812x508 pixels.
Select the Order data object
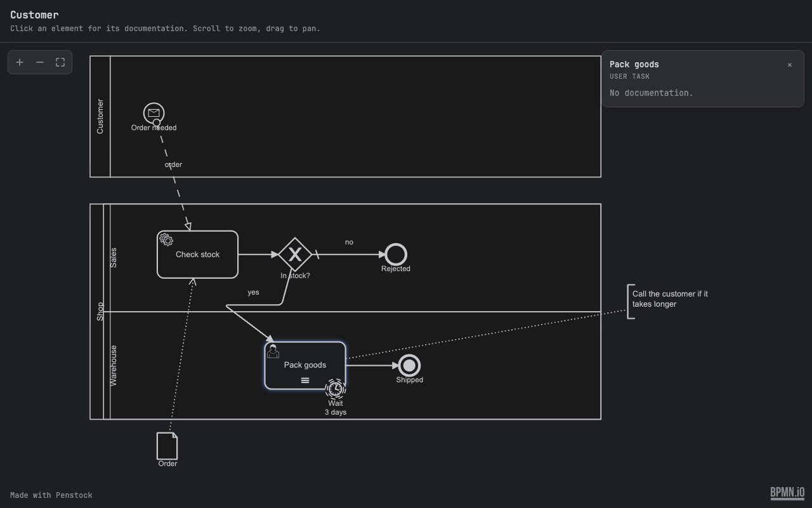pos(167,446)
